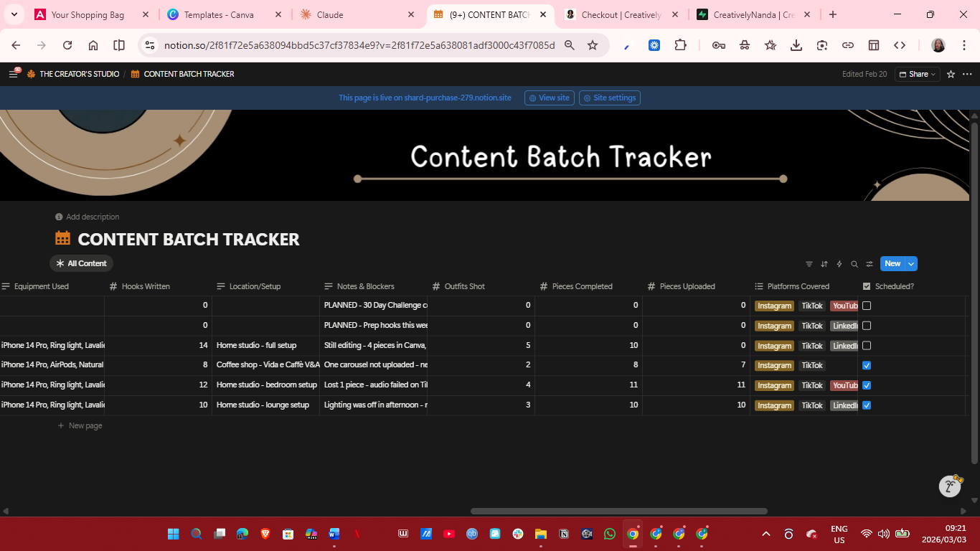Viewport: 980px width, 551px height.
Task: Open WhatsApp from the taskbar
Action: [609, 534]
